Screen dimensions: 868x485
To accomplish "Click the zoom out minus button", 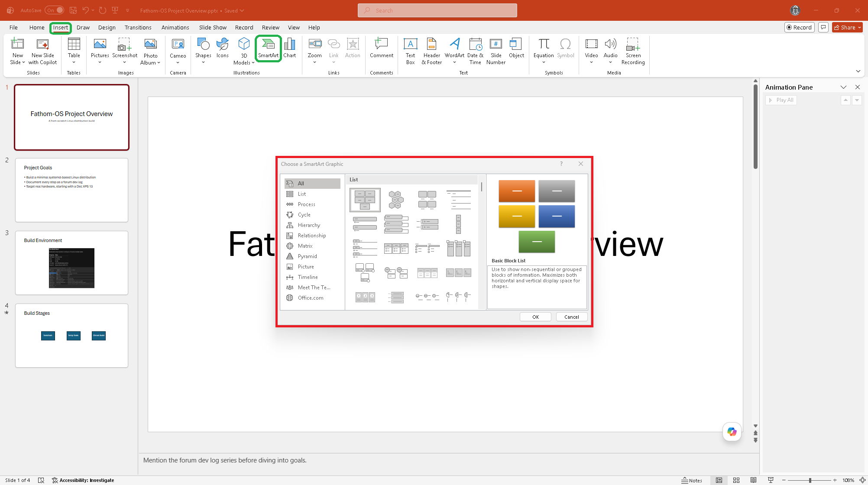I will (784, 480).
